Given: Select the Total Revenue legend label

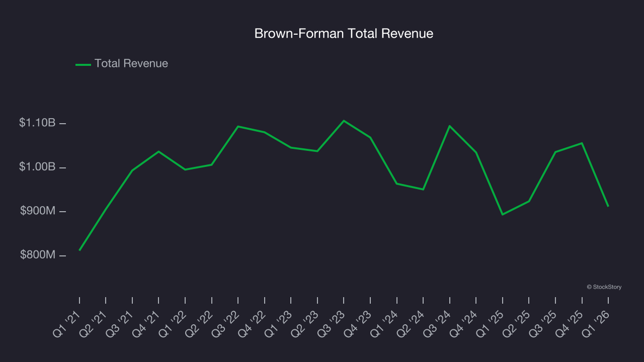Looking at the screenshot, I should [131, 64].
